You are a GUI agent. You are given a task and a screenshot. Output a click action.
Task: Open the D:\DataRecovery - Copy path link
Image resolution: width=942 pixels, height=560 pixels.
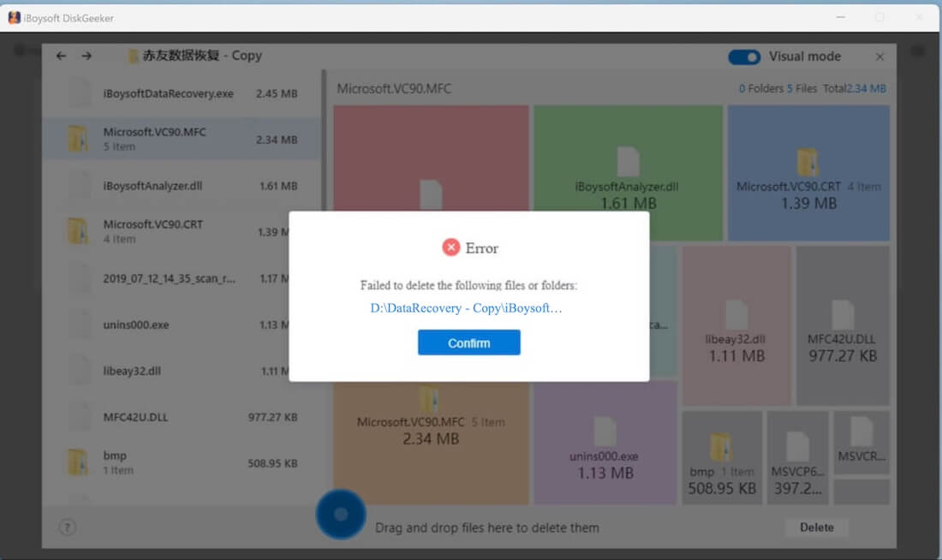point(466,308)
